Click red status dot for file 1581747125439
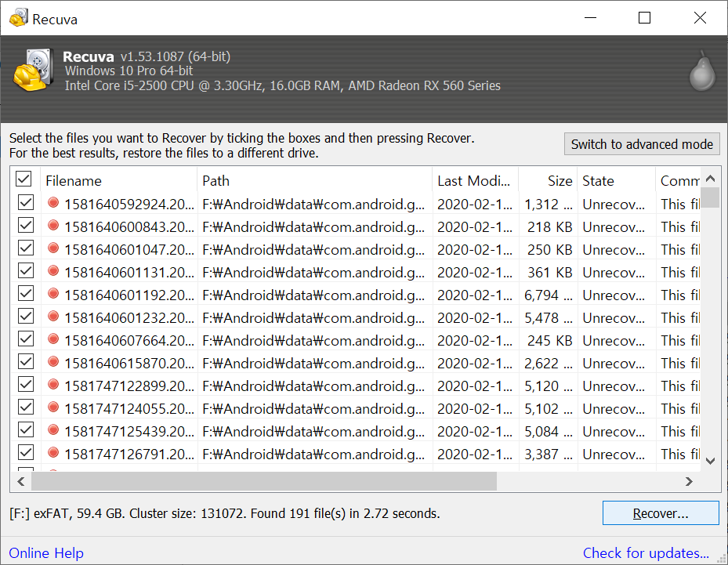This screenshot has width=728, height=565. coord(53,430)
